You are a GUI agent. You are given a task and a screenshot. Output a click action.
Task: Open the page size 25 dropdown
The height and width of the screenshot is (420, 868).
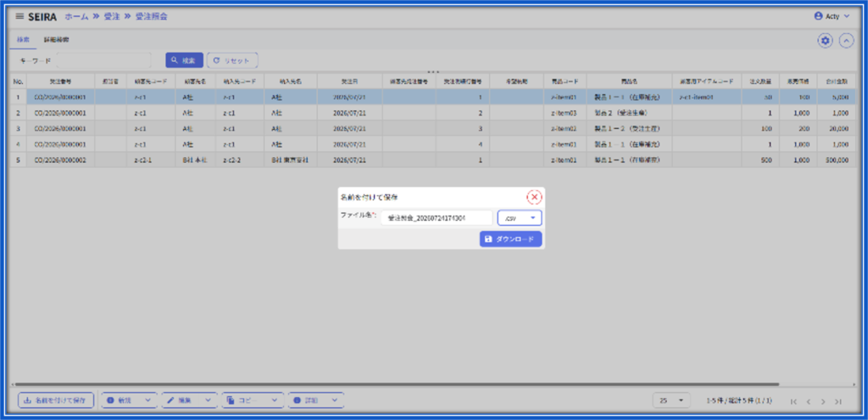[671, 400]
